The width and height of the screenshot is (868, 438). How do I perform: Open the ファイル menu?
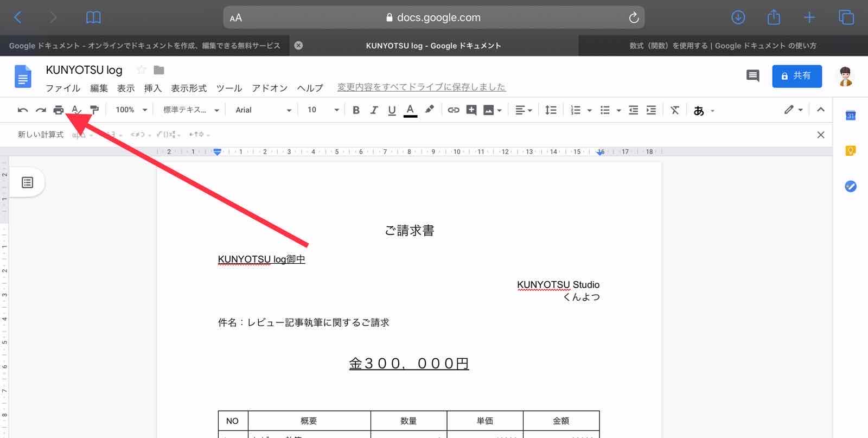point(63,88)
